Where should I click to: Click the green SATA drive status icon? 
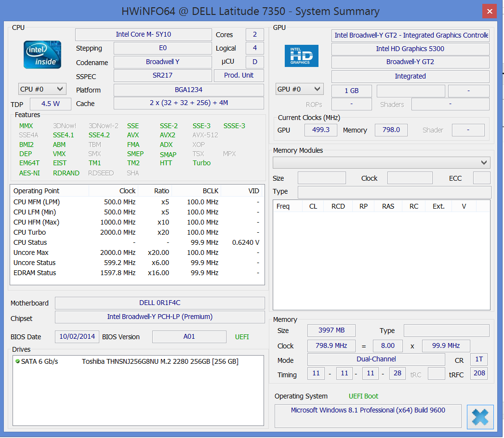(x=17, y=361)
